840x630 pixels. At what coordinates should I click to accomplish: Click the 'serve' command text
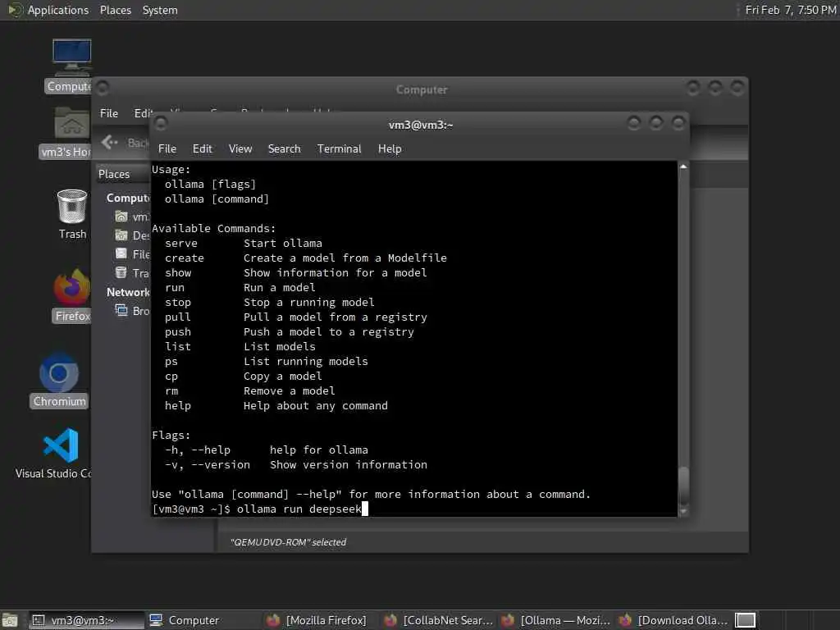tap(181, 243)
